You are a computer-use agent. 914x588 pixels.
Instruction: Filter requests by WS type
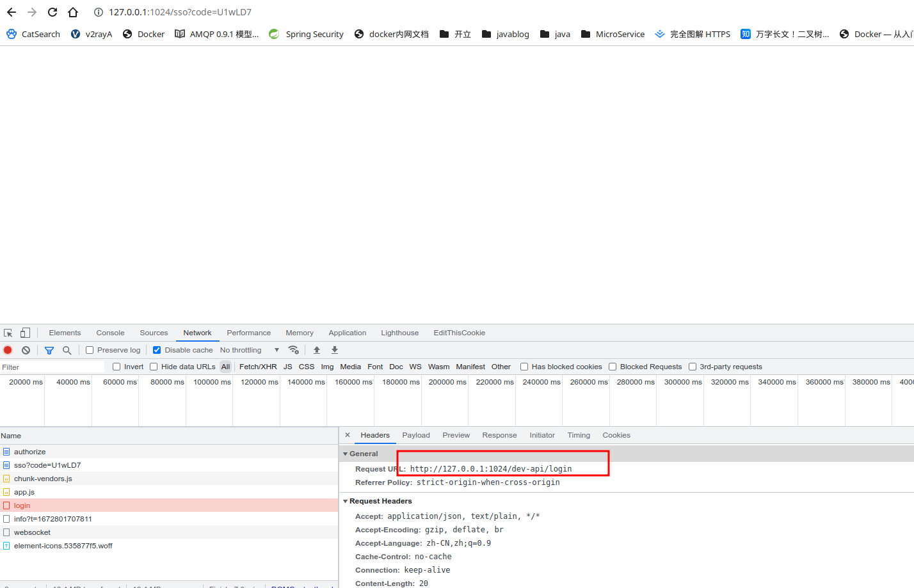point(415,367)
